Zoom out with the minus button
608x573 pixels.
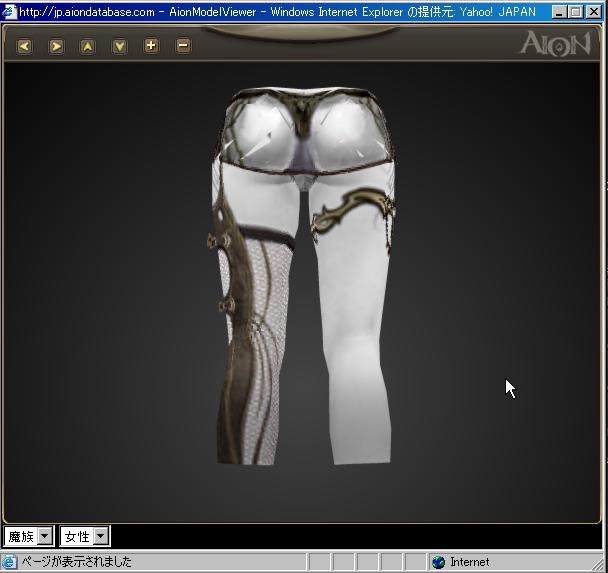click(183, 46)
